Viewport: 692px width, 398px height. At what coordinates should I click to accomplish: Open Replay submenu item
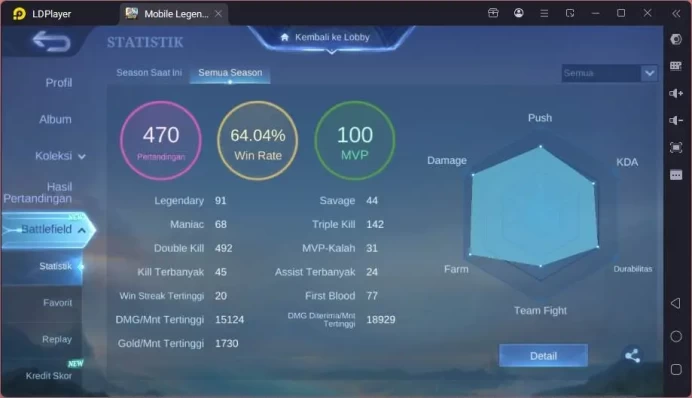tap(57, 339)
